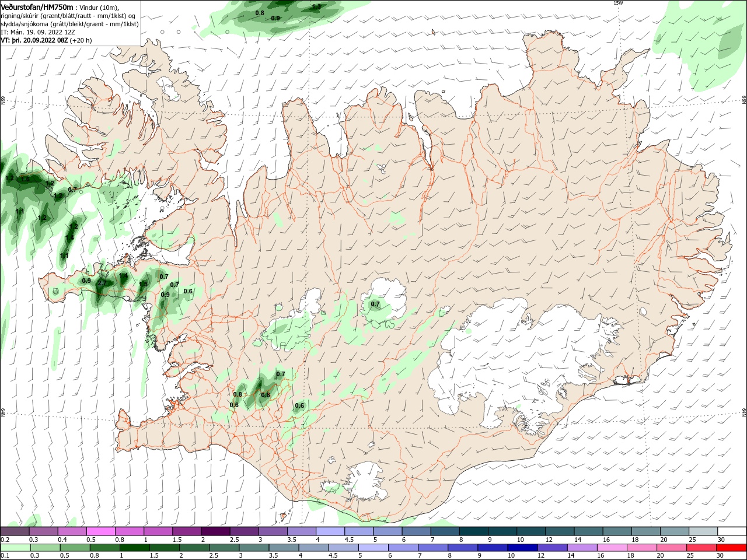
Task: Pick lavender swatch between 4 and 4.5, top row
Action: (x=330, y=531)
